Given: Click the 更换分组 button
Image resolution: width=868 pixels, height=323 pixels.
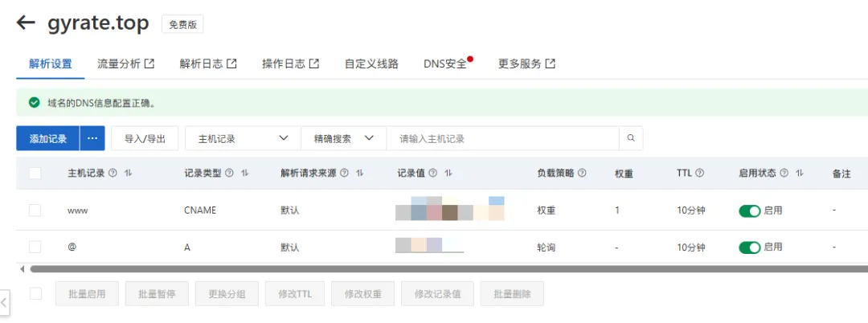Looking at the screenshot, I should (227, 294).
